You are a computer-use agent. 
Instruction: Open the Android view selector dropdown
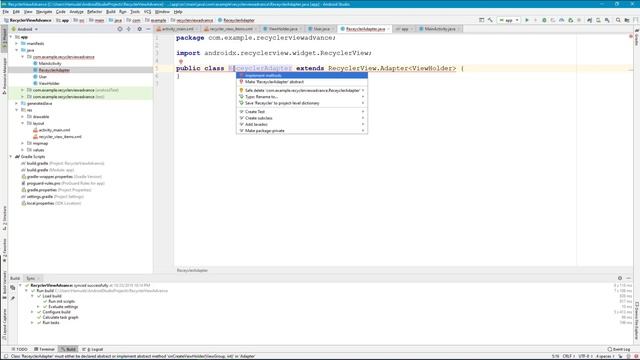click(25, 29)
